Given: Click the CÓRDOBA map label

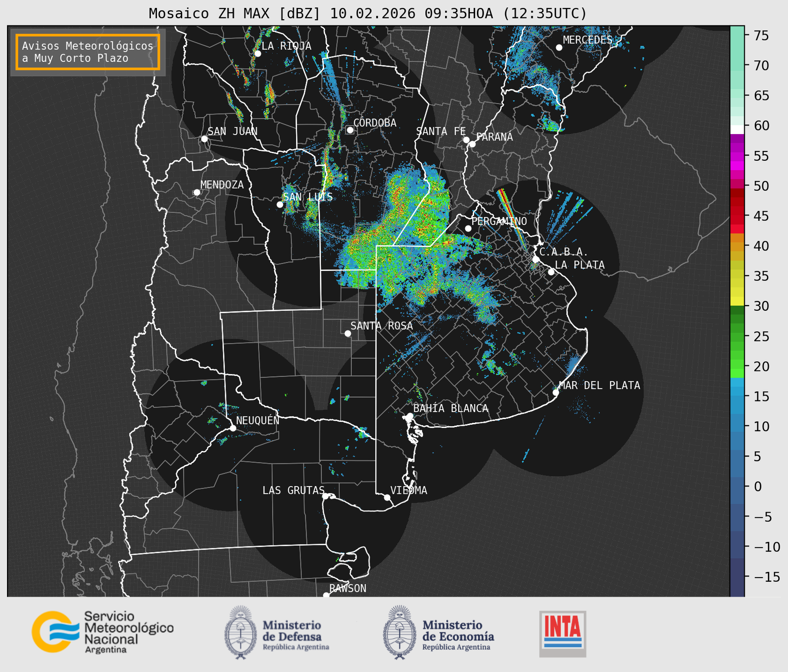Looking at the screenshot, I should [x=375, y=123].
